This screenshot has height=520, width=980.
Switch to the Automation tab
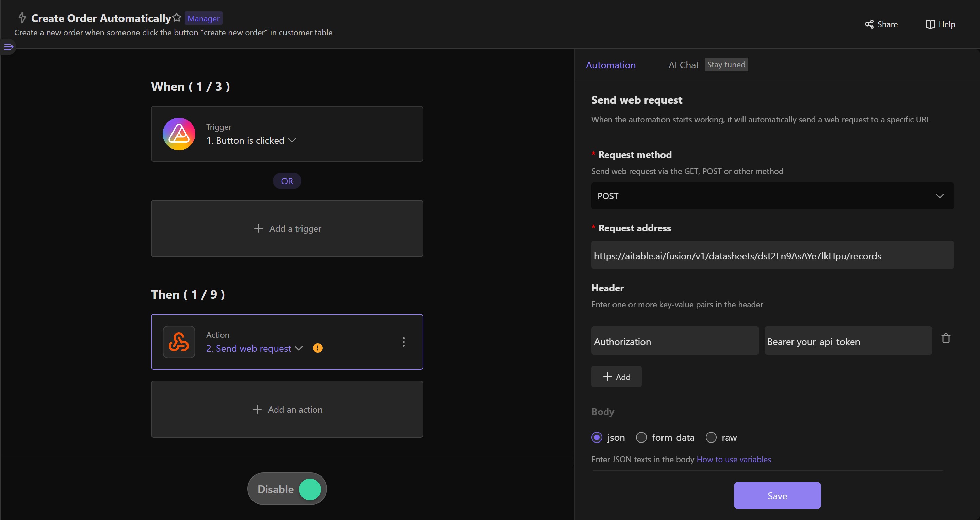pos(610,65)
